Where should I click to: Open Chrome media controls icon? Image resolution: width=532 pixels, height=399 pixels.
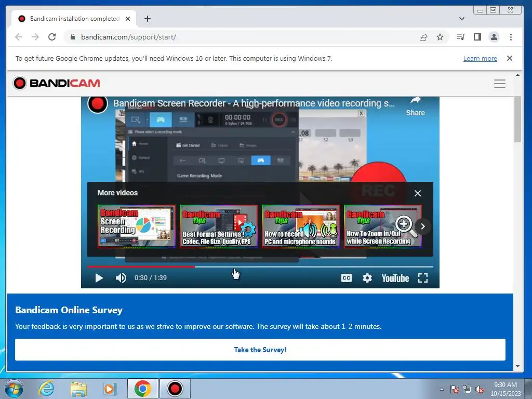click(460, 37)
